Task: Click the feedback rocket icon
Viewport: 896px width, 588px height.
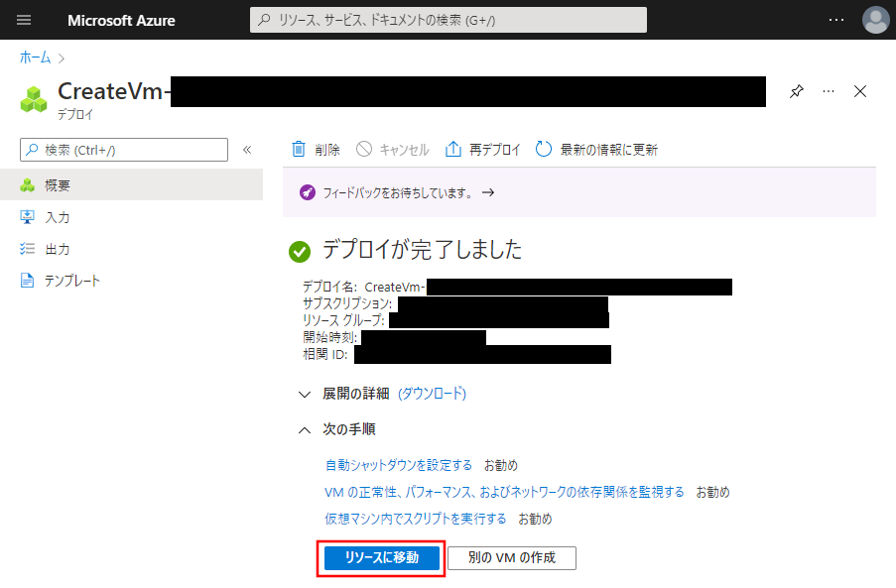Action: click(308, 193)
